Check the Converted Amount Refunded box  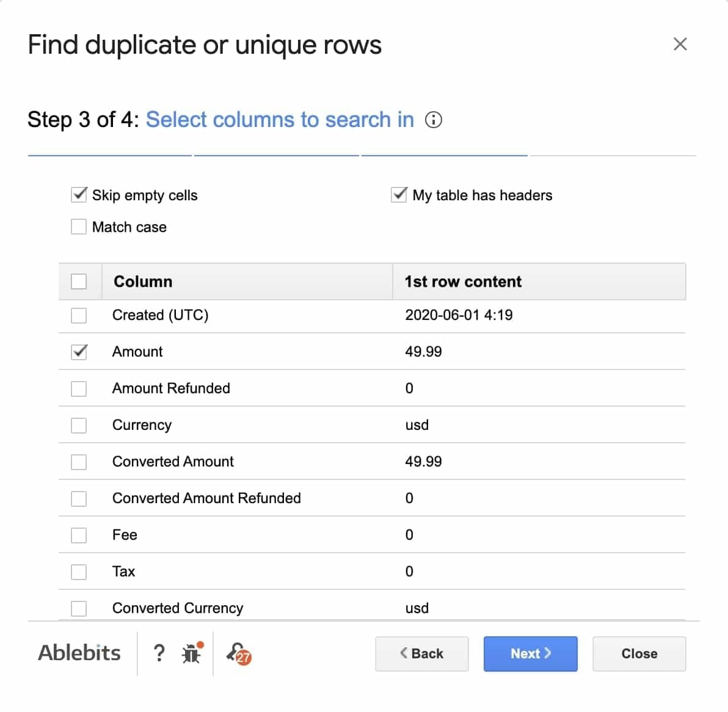point(79,498)
